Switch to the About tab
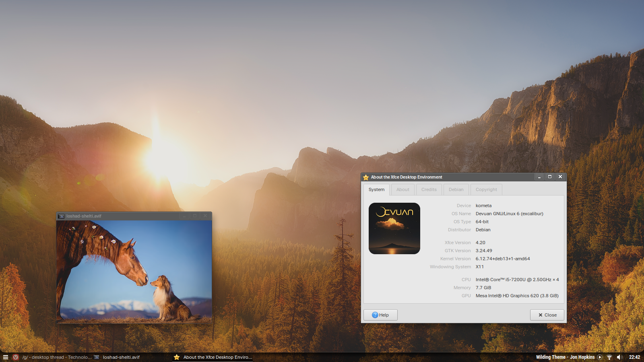 tap(402, 189)
